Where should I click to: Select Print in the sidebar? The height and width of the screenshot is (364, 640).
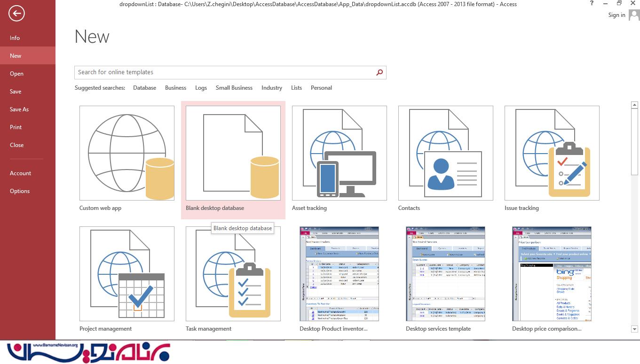pos(28,127)
